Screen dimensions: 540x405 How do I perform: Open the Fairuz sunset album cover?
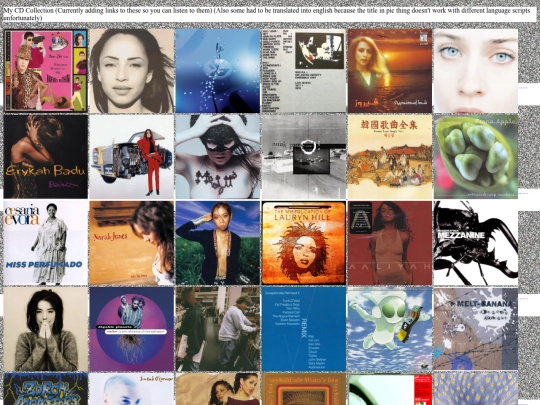tap(390, 71)
